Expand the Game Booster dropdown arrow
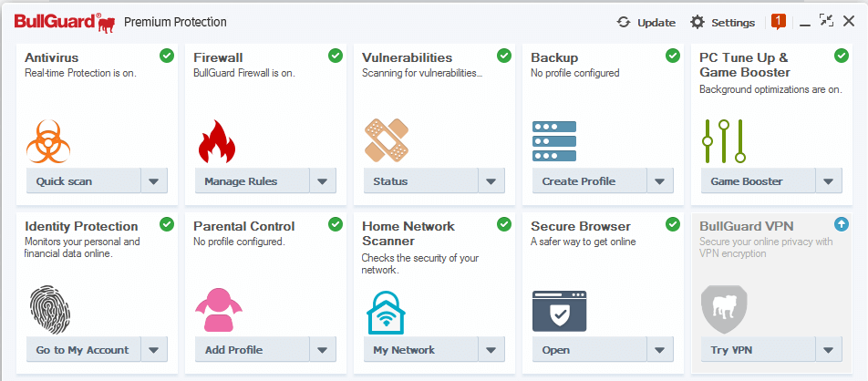The height and width of the screenshot is (381, 868). click(x=829, y=181)
